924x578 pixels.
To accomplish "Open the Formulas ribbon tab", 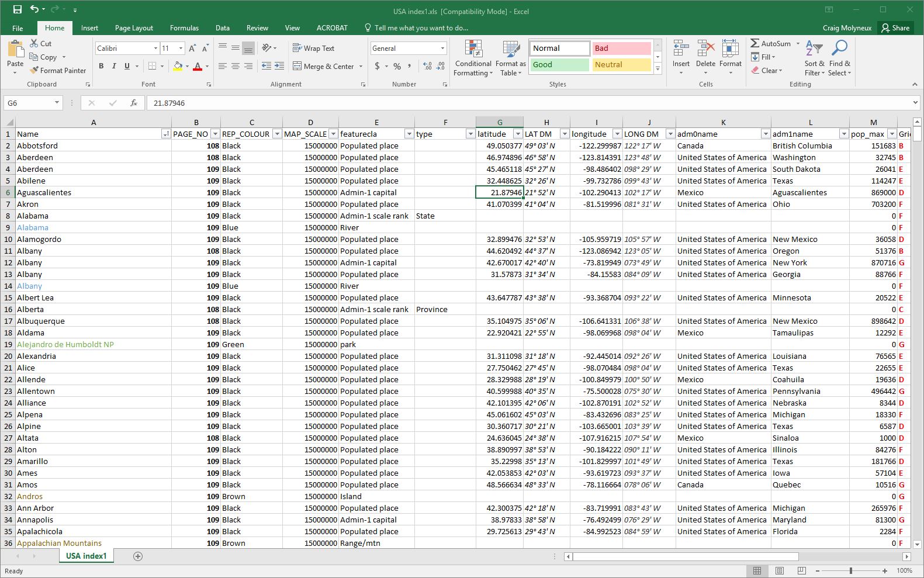I will pyautogui.click(x=184, y=28).
